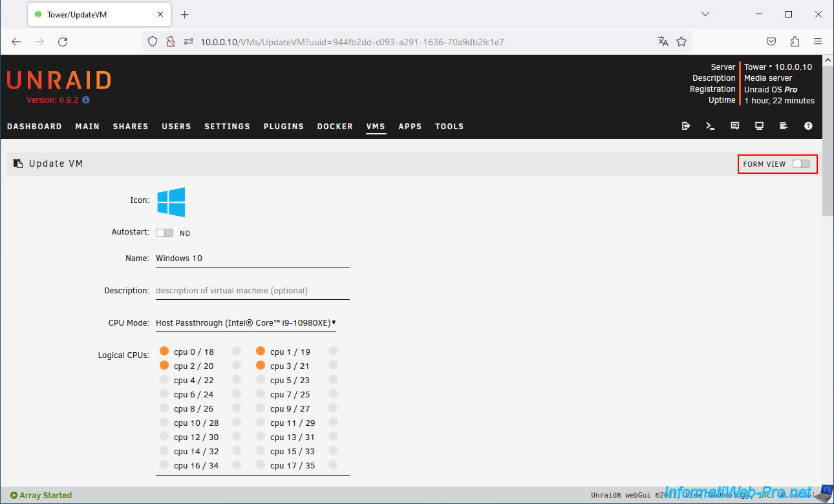Click the Unraid OS Pro registration text
This screenshot has height=504, width=834.
pyautogui.click(x=771, y=89)
